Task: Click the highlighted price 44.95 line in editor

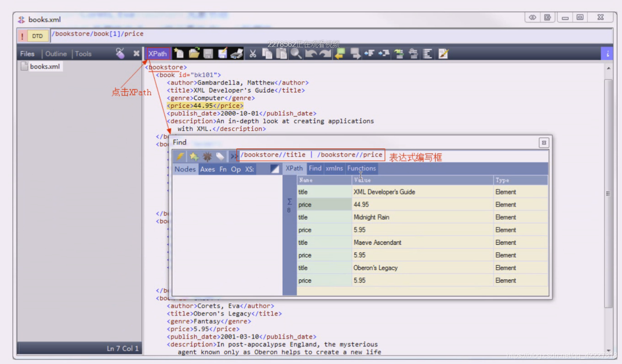Action: point(205,106)
